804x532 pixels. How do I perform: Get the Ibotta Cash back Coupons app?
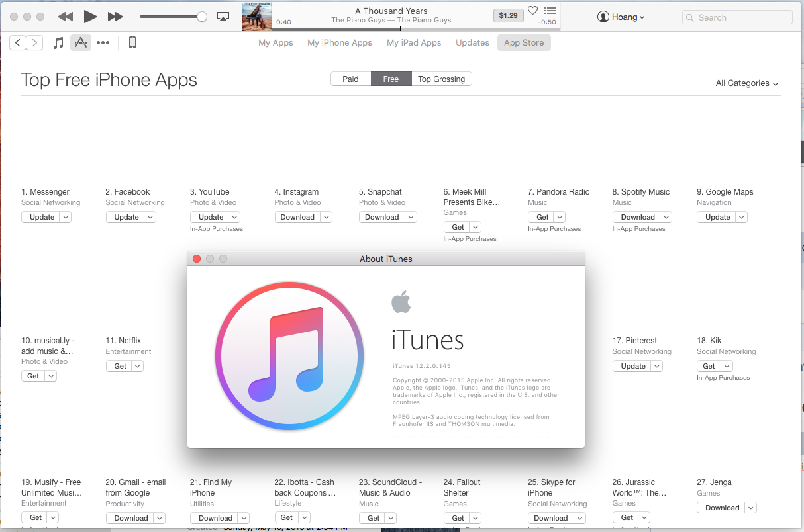click(286, 518)
